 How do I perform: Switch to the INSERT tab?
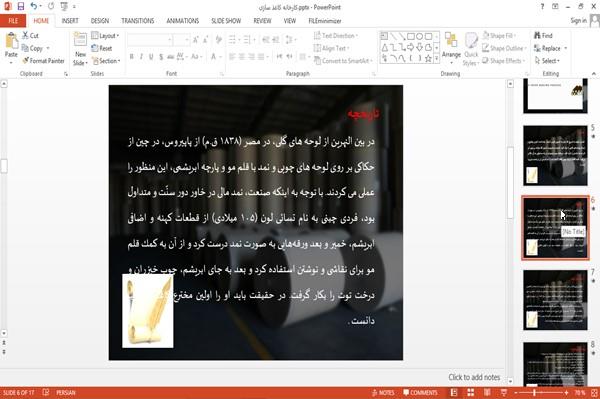point(70,21)
